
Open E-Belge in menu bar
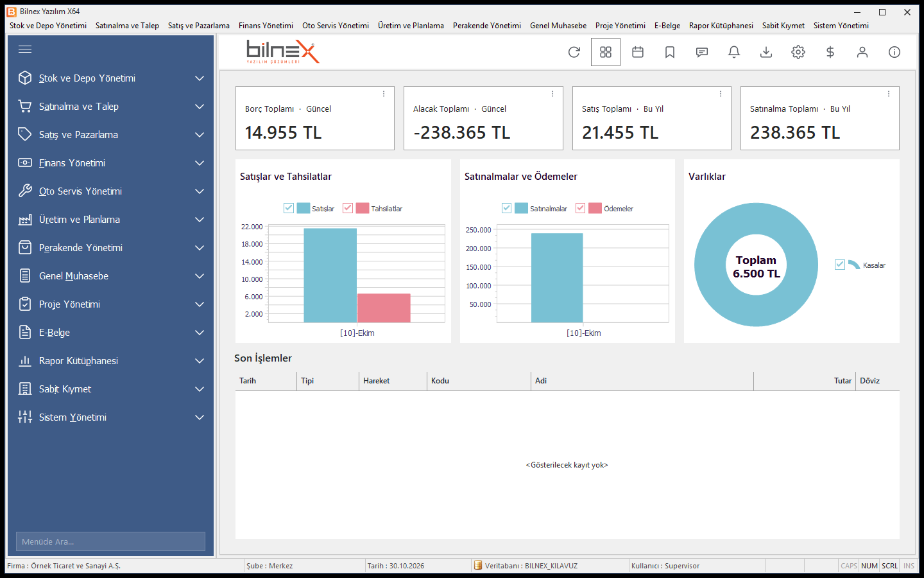tap(667, 26)
